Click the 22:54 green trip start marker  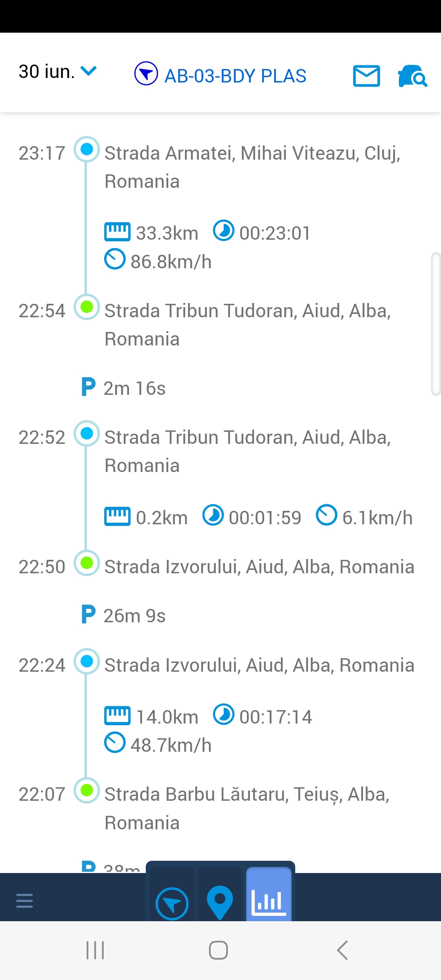click(x=87, y=307)
